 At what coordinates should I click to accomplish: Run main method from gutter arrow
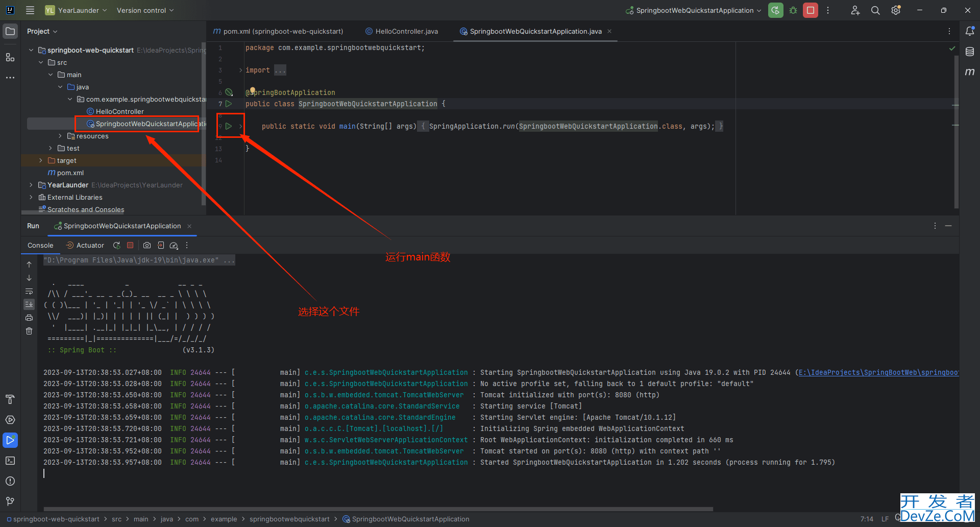point(229,126)
